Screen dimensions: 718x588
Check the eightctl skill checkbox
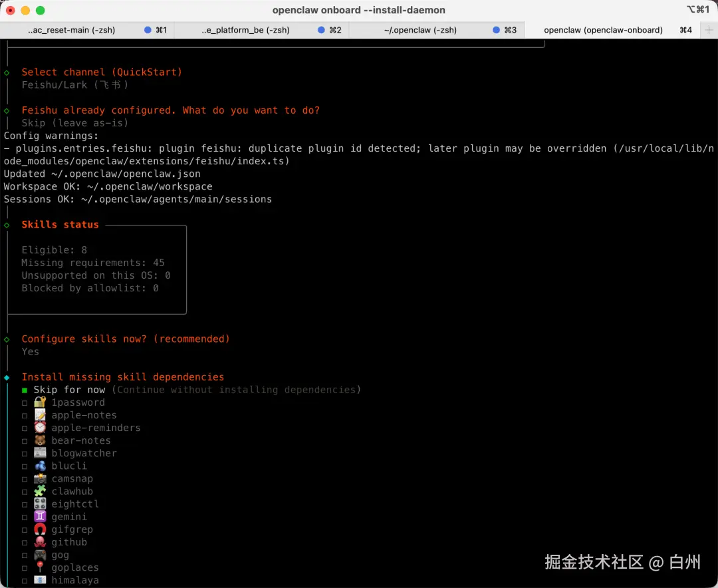click(x=25, y=505)
